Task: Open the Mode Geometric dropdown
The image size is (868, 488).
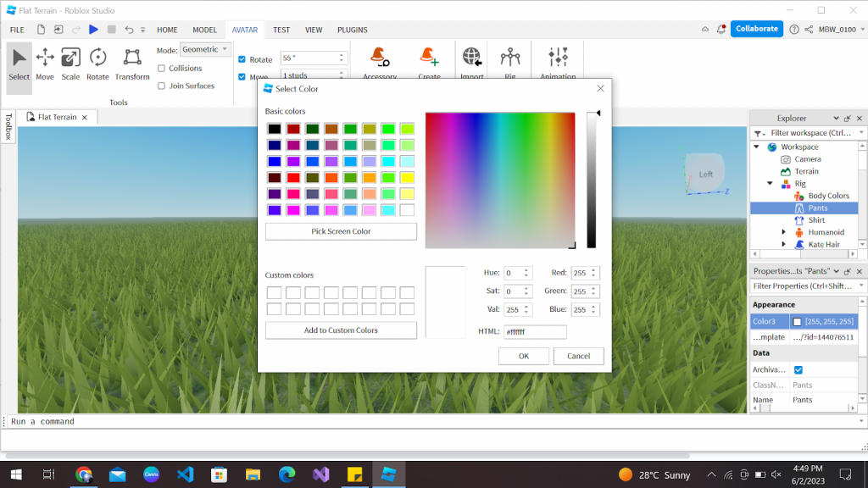Action: tap(207, 48)
